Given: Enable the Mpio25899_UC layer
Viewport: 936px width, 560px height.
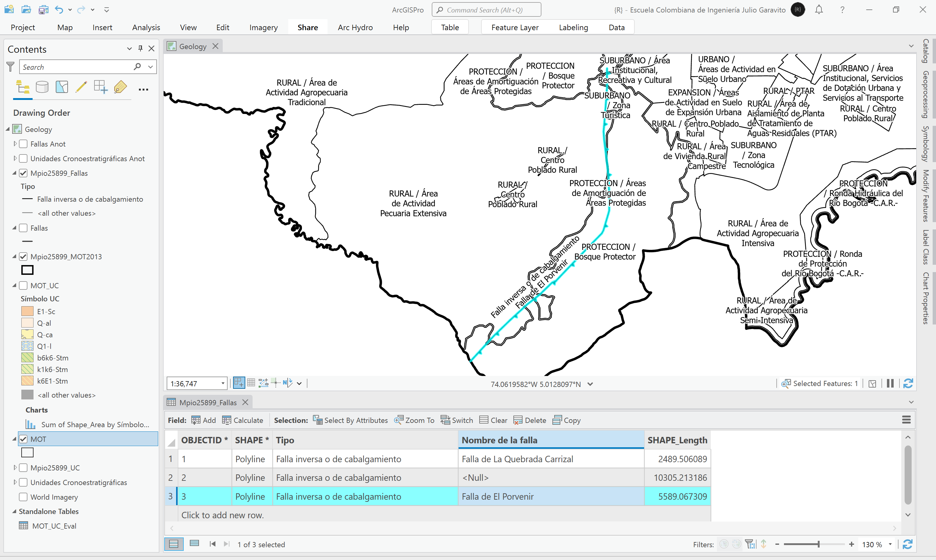Looking at the screenshot, I should [x=23, y=468].
